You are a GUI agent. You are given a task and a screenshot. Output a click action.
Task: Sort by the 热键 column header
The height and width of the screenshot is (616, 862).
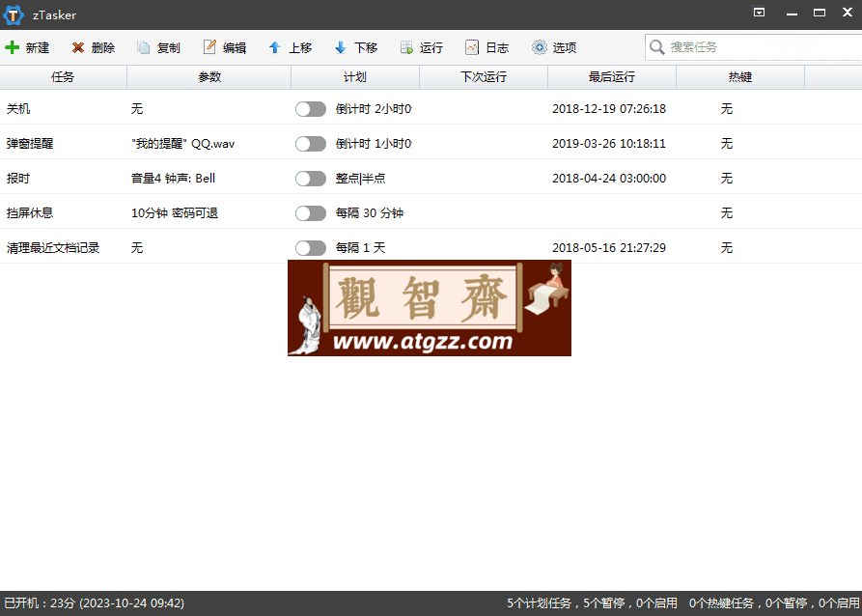(x=740, y=77)
